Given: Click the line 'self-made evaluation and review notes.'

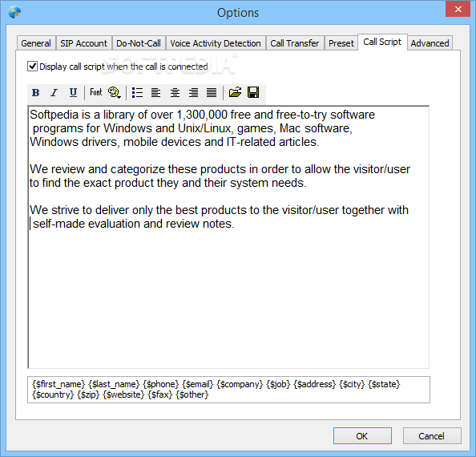Looking at the screenshot, I should tap(134, 224).
